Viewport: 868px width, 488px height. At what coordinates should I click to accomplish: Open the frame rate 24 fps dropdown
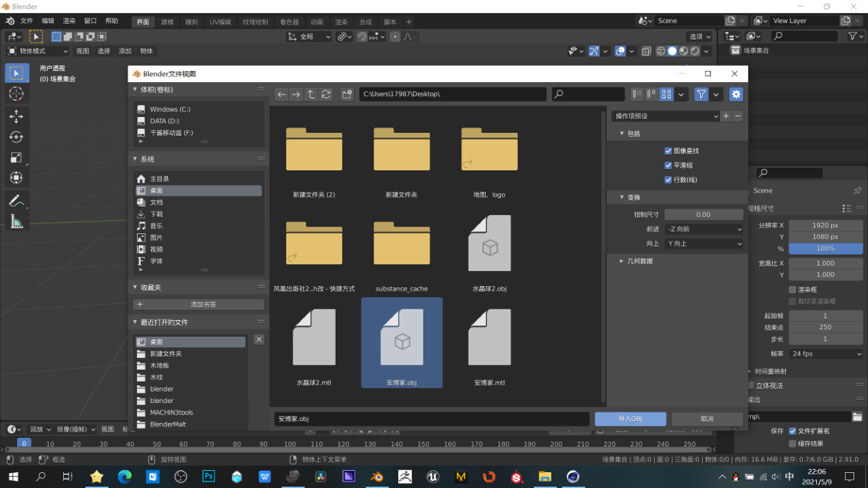pyautogui.click(x=826, y=354)
